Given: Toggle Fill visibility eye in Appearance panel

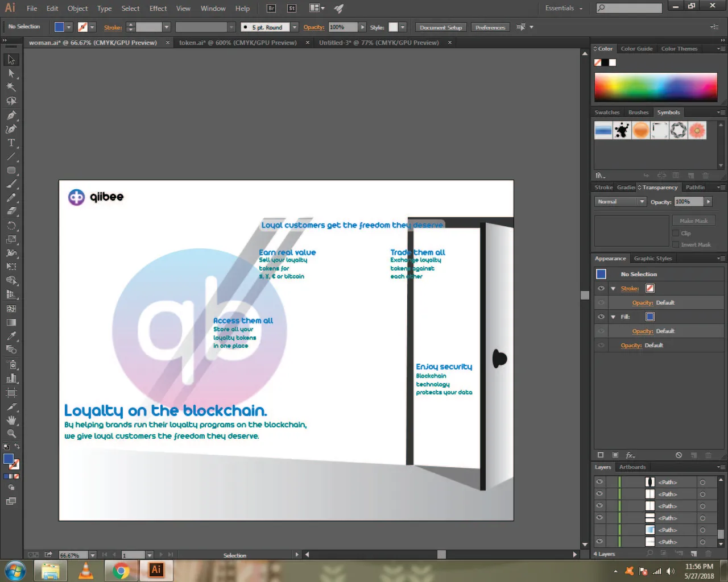Looking at the screenshot, I should tap(601, 317).
